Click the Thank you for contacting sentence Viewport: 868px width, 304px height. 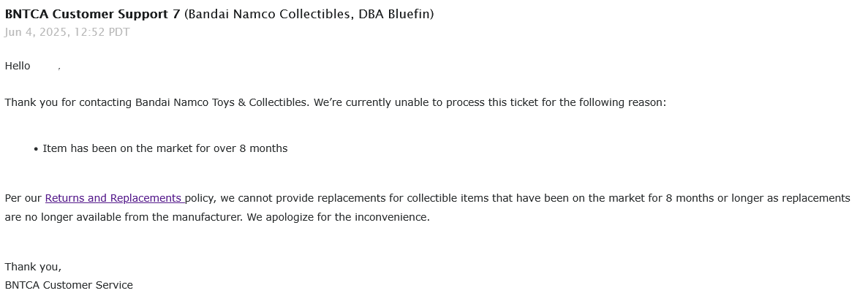click(x=156, y=102)
